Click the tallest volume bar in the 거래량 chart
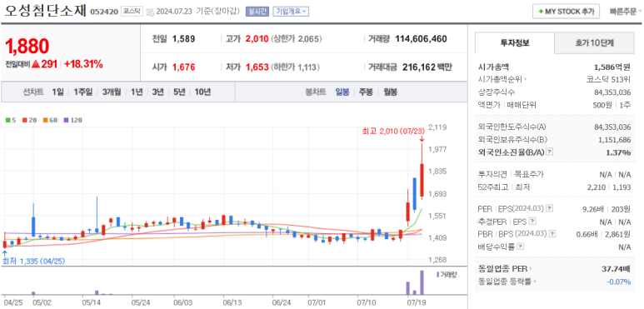644x309 pixels. [422, 282]
